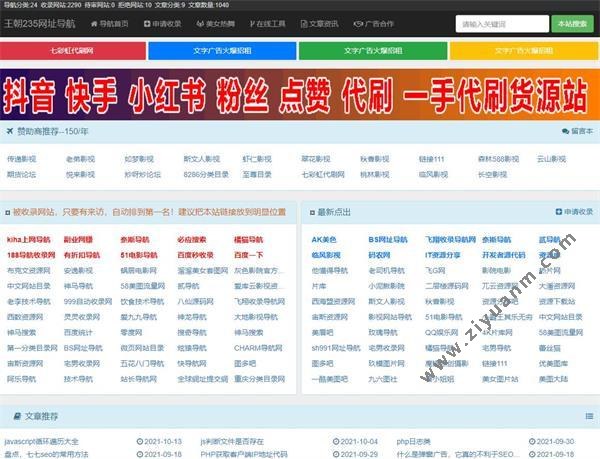Click the book icon beside 文章推荐
This screenshot has width=600, height=459.
(x=17, y=416)
